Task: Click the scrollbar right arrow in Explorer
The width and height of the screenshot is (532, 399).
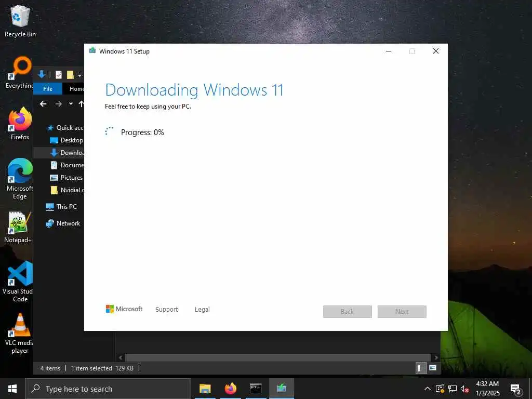Action: (x=436, y=357)
